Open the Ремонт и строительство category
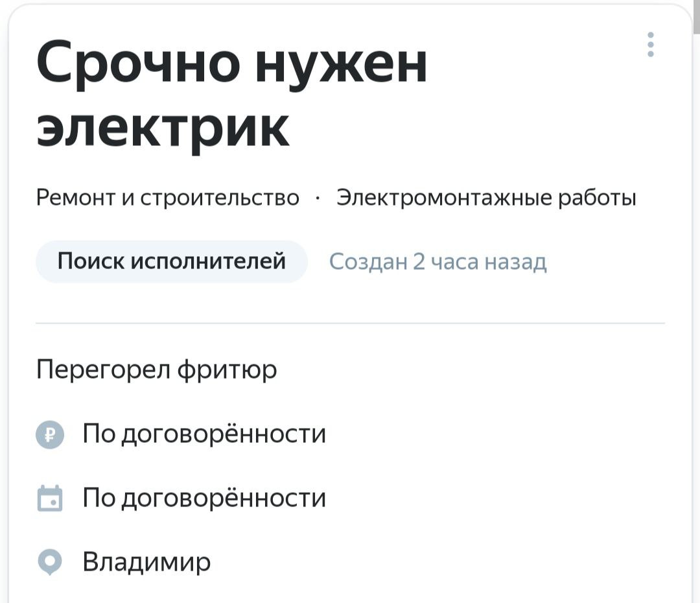 167,197
